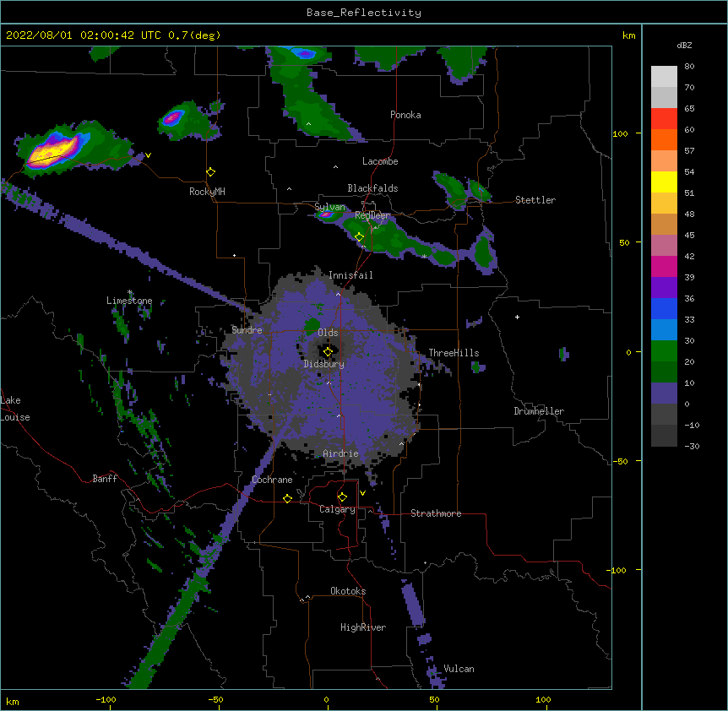The height and width of the screenshot is (711, 728).
Task: Pick the red swatch in the dBZ legend
Action: click(664, 119)
